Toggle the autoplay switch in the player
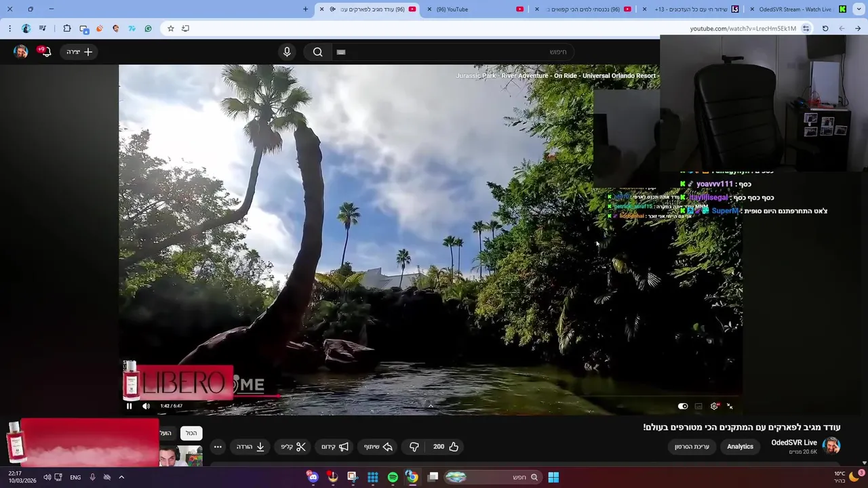868x488 pixels. [683, 406]
